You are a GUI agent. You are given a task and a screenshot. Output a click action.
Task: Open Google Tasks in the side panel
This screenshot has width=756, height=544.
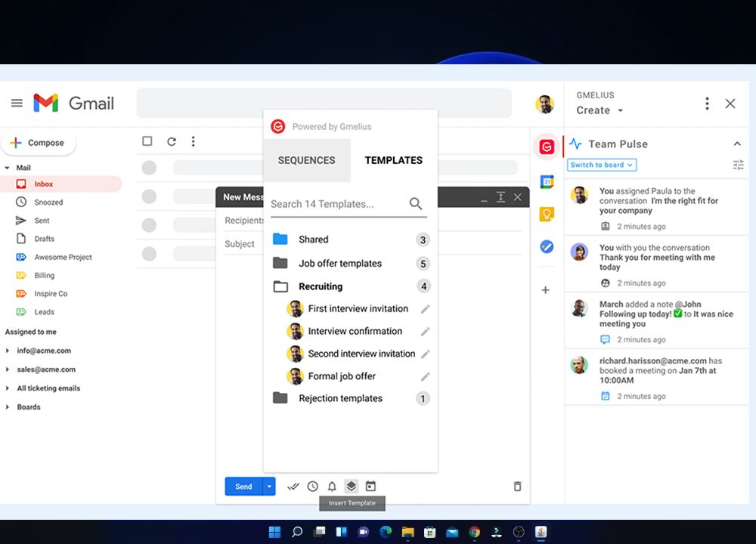coord(547,247)
